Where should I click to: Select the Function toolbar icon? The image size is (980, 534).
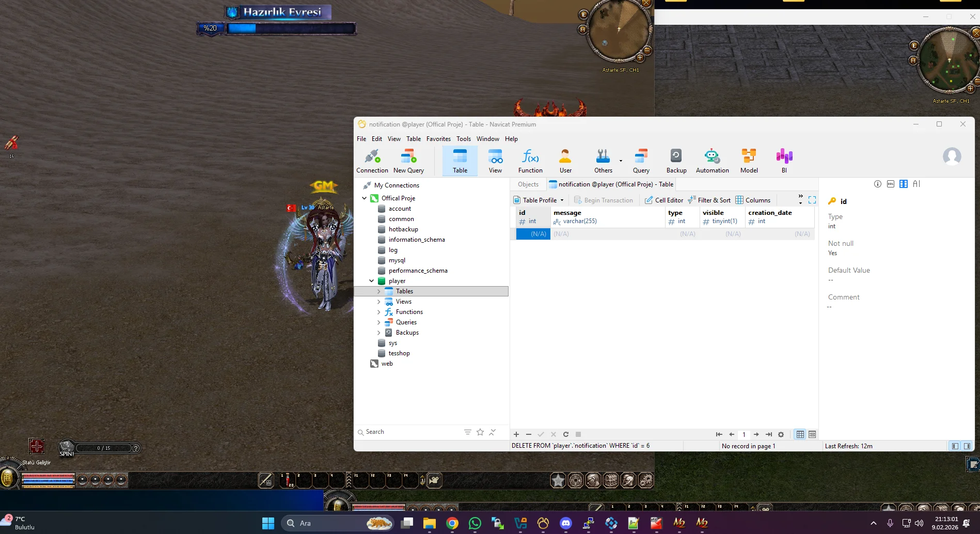pyautogui.click(x=530, y=161)
